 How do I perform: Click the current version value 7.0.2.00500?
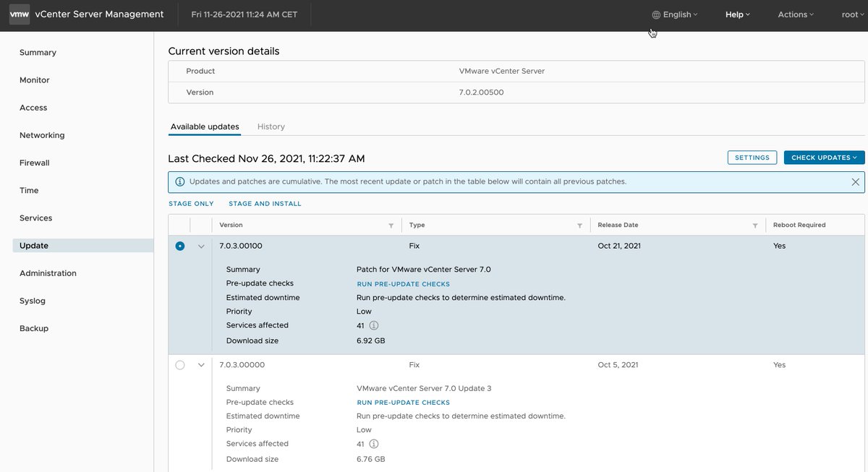coord(482,93)
